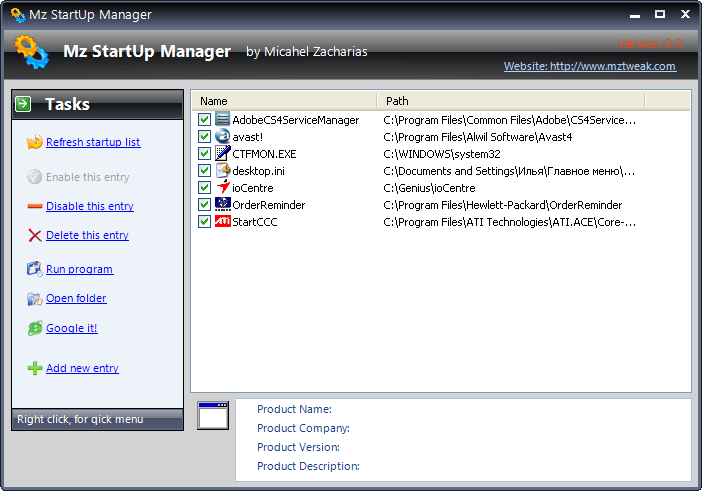Uncheck the avast! startup checkbox
702x491 pixels.
pos(204,137)
